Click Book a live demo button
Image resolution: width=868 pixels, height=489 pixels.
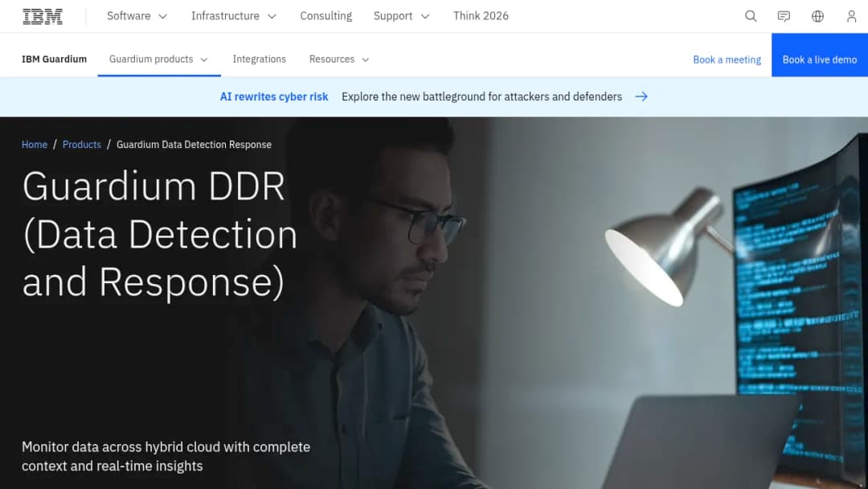point(819,55)
